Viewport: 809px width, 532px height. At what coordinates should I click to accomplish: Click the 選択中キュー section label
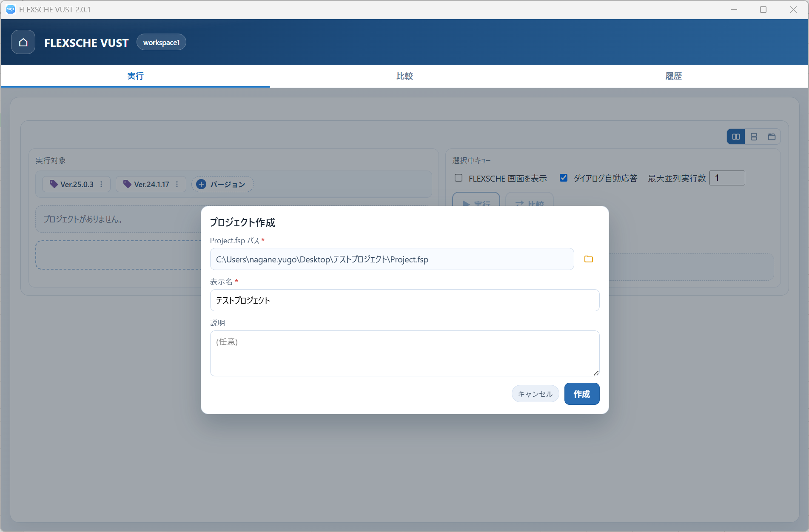[x=471, y=160]
